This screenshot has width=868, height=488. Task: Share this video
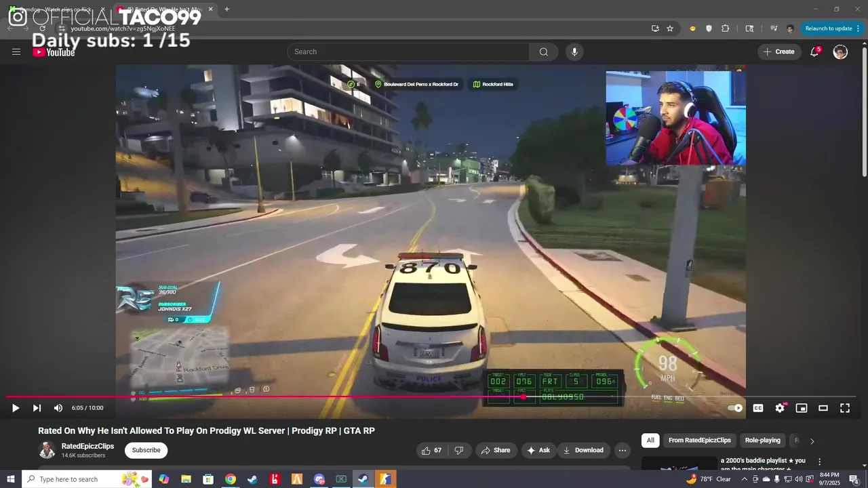click(x=496, y=450)
